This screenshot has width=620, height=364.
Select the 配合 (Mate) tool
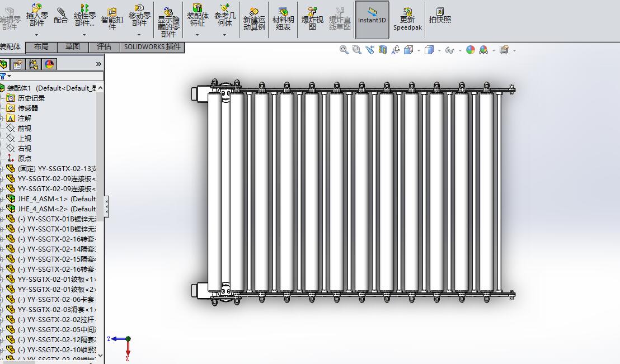coord(60,16)
